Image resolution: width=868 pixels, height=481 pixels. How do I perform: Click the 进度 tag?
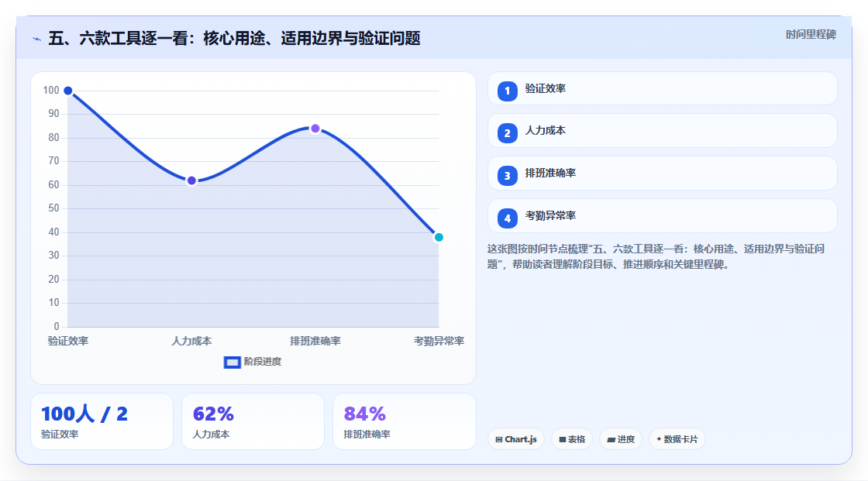click(621, 439)
